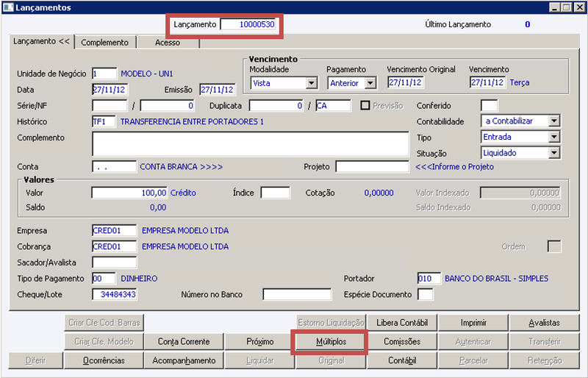588x378 pixels.
Task: Open the Comissões button
Action: click(x=402, y=341)
